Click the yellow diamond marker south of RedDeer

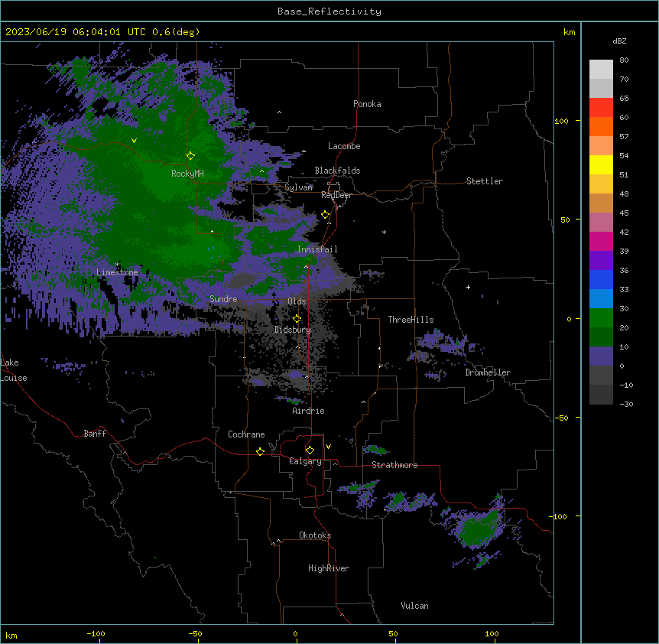click(x=326, y=215)
